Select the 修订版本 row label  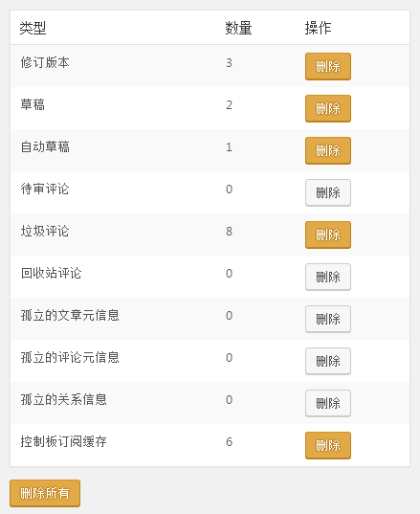[x=45, y=62]
